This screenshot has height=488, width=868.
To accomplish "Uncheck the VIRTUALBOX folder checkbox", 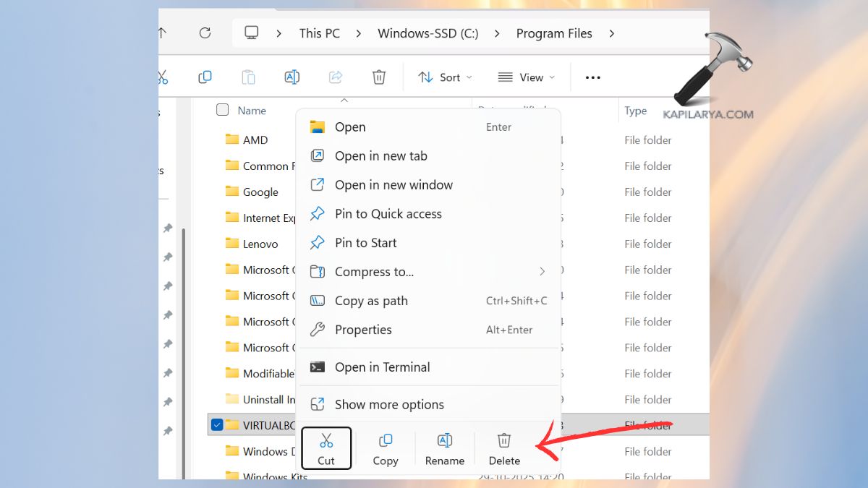I will coord(217,424).
